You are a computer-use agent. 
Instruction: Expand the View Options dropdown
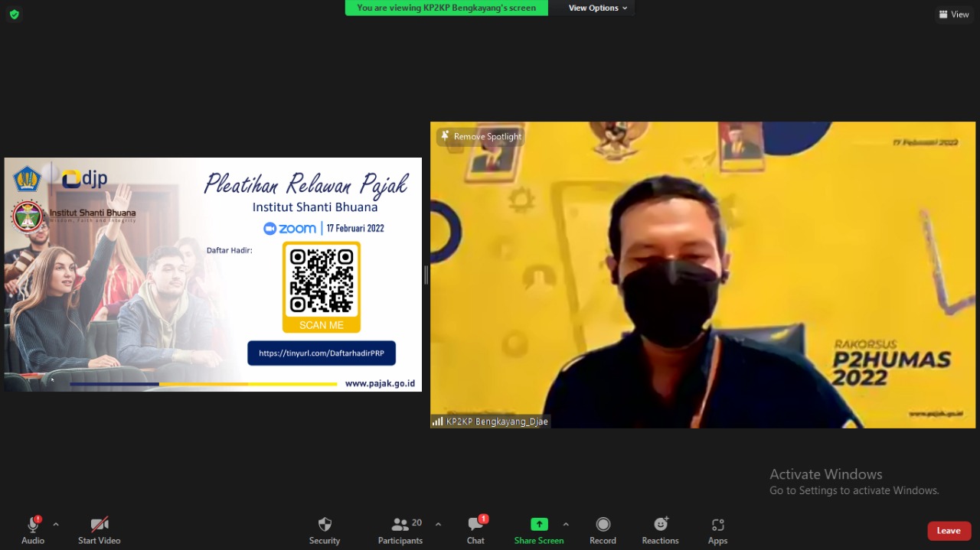[x=598, y=8]
